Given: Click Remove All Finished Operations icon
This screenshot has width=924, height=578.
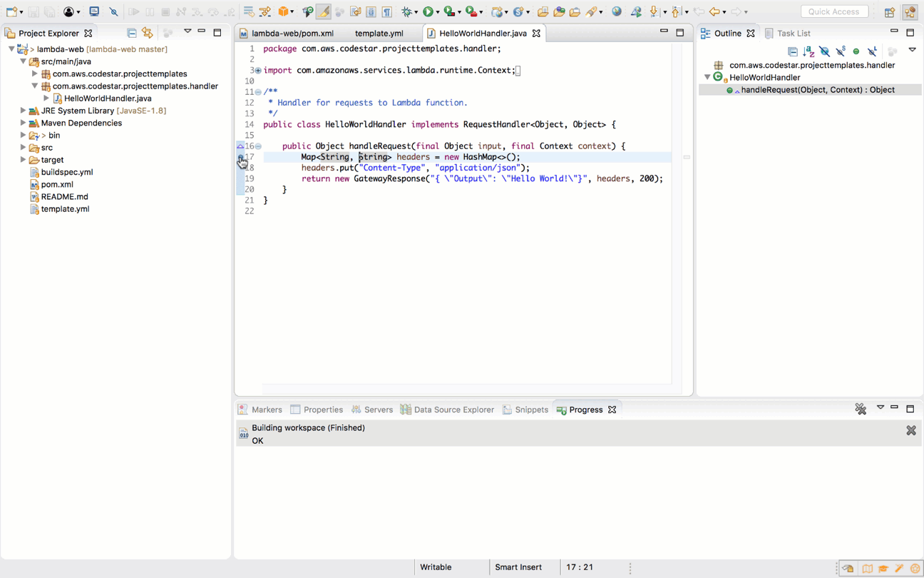Looking at the screenshot, I should [861, 409].
